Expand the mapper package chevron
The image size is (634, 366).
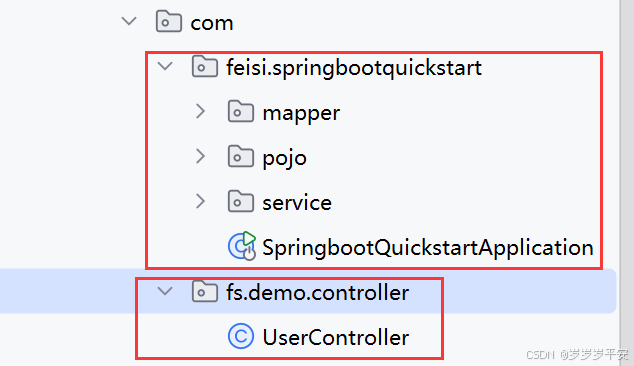[x=201, y=111]
